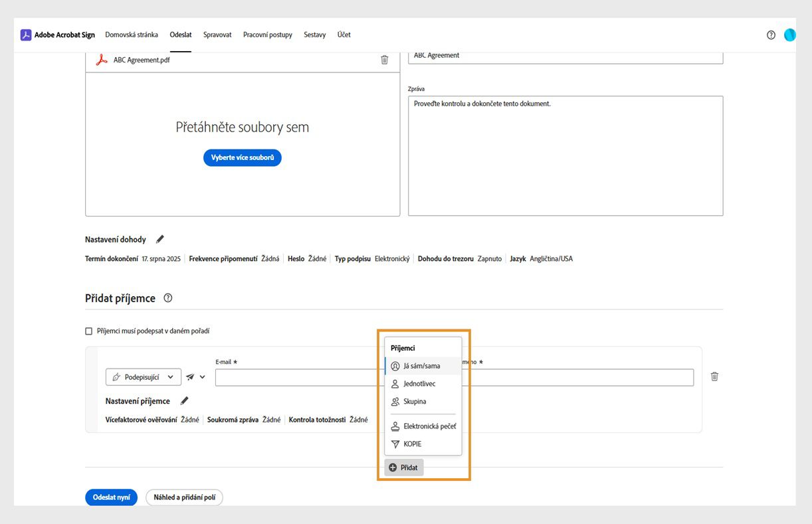
Task: Choose Elektronická pečeť menu entry
Action: tap(423, 426)
